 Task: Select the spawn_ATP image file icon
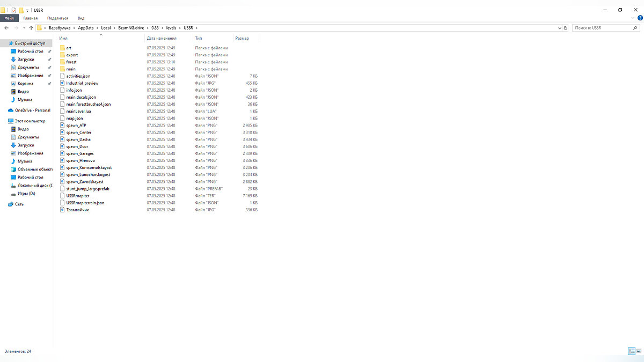tap(62, 125)
